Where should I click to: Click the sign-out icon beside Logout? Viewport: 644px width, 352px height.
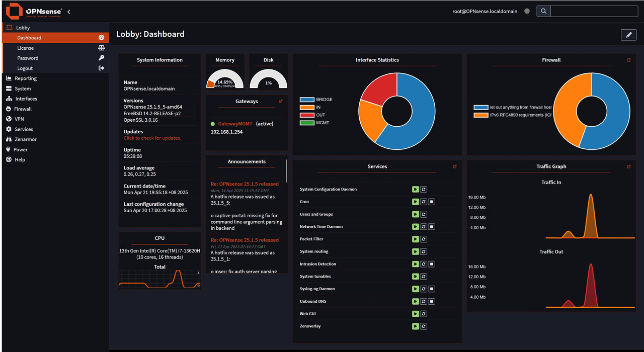(x=101, y=68)
